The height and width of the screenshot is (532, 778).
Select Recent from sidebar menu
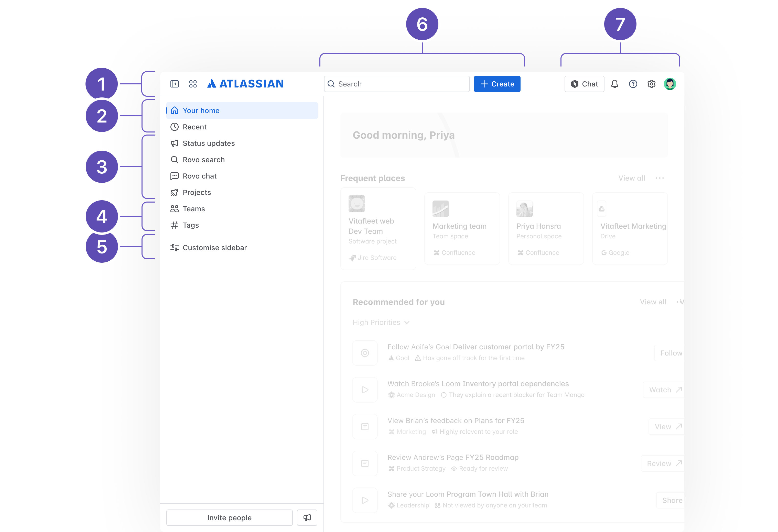click(194, 127)
